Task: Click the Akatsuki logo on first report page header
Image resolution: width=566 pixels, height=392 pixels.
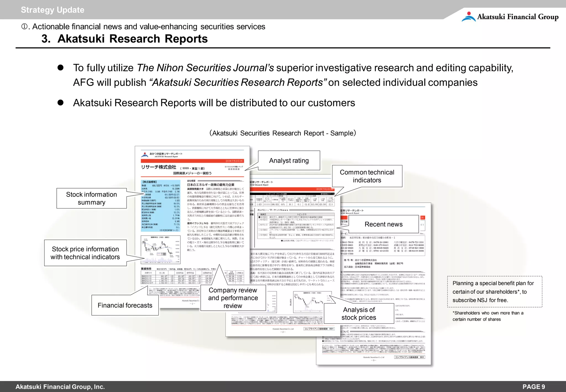Action: [x=145, y=155]
